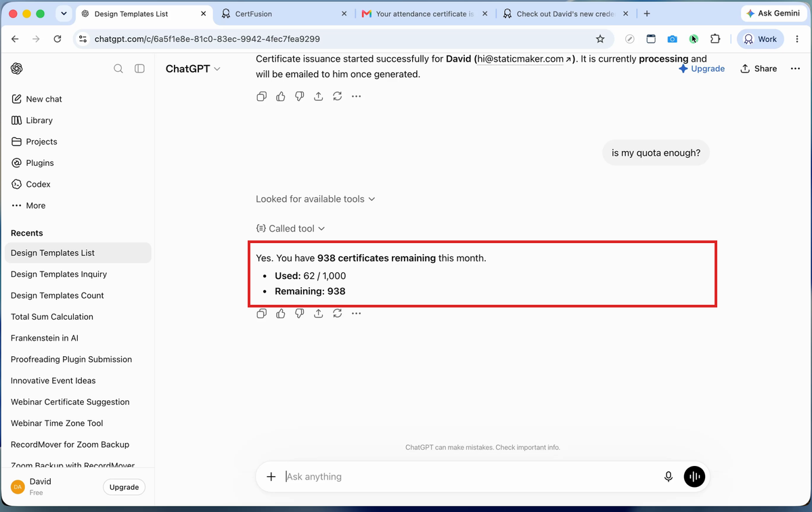Open 'Webinar Certificate Suggestion' recent chat
The image size is (812, 512).
[78, 402]
